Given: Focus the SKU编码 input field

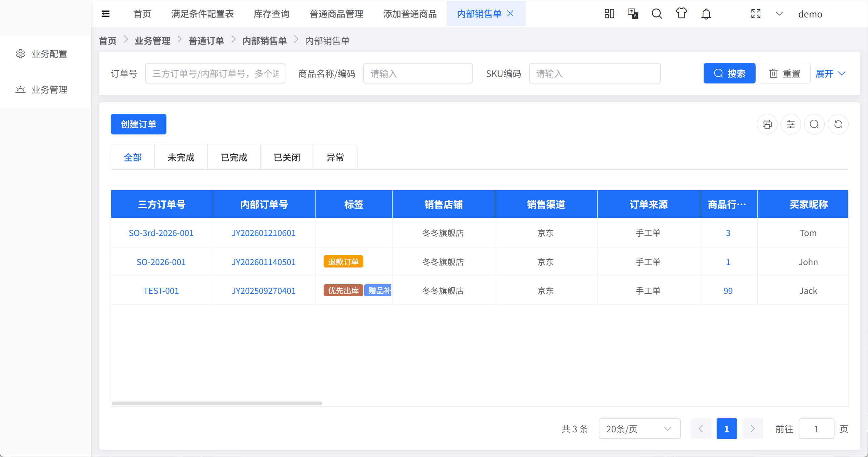Looking at the screenshot, I should coord(595,74).
